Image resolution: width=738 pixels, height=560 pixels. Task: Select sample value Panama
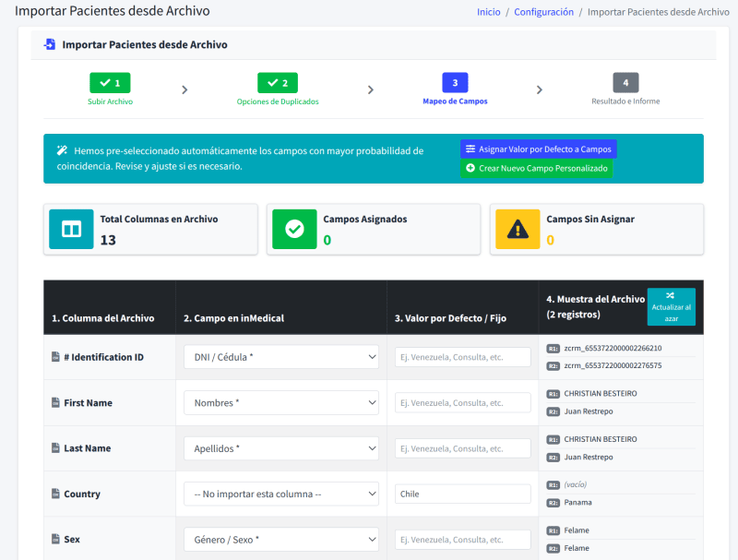(578, 503)
